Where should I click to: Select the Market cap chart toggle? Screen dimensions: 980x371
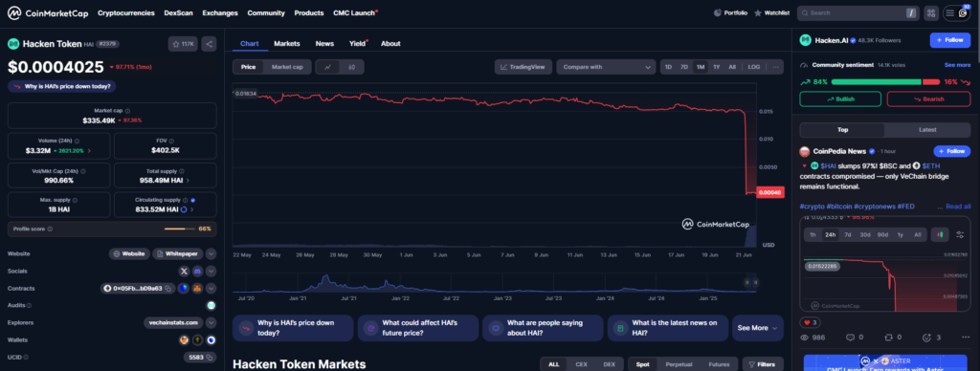point(287,67)
